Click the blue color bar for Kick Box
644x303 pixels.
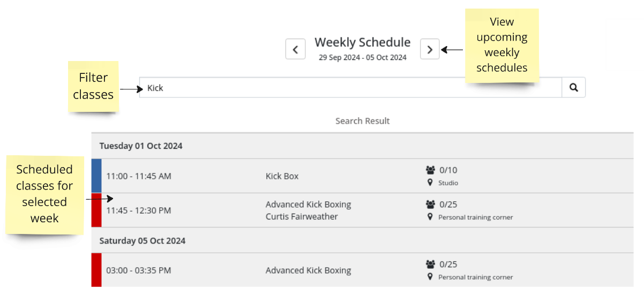click(96, 176)
